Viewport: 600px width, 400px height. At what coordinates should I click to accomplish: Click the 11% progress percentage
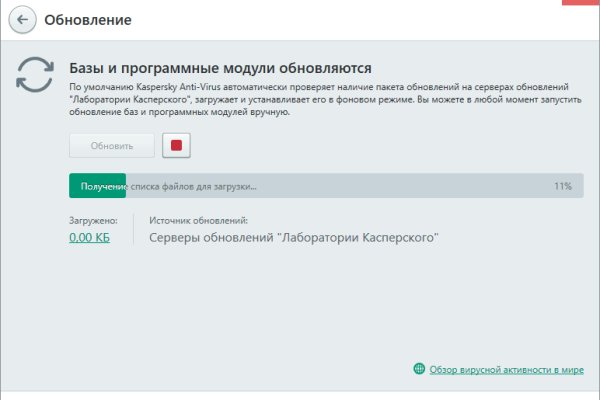tap(562, 186)
